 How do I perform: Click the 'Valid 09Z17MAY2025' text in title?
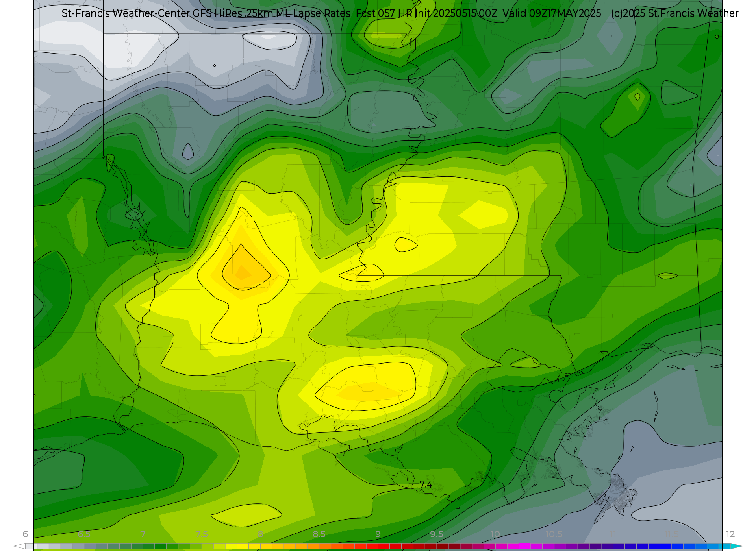(x=552, y=13)
